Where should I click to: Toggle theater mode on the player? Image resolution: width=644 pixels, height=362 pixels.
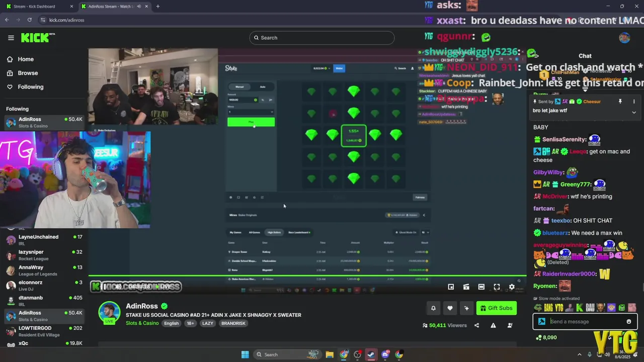[x=481, y=287]
